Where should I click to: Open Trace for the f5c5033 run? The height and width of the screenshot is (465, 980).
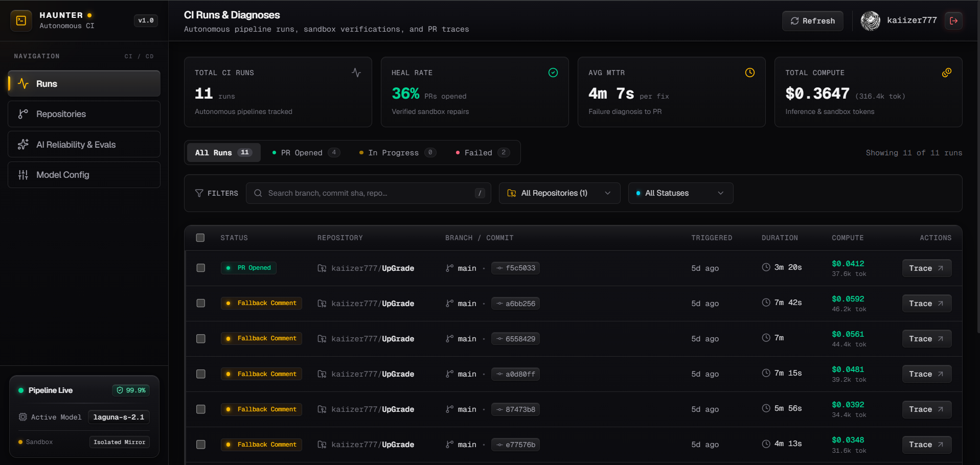(926, 268)
